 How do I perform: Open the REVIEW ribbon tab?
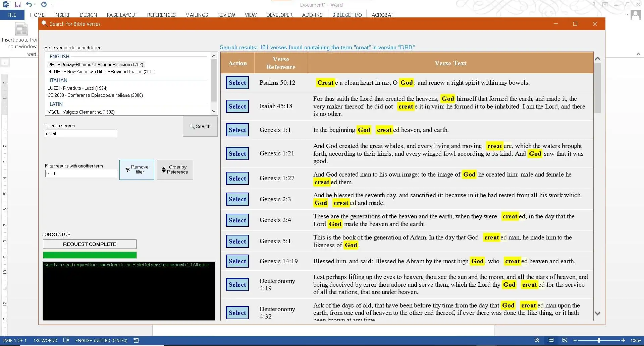pos(226,15)
